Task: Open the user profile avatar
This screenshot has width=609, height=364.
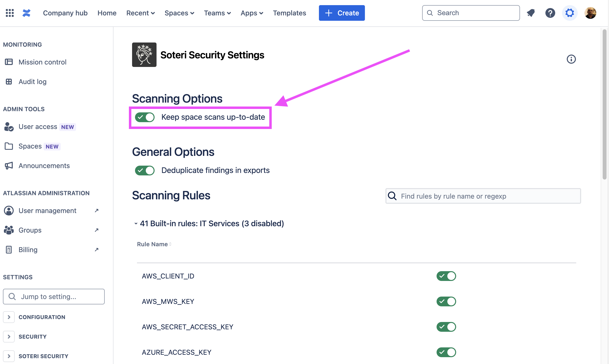Action: [x=590, y=13]
